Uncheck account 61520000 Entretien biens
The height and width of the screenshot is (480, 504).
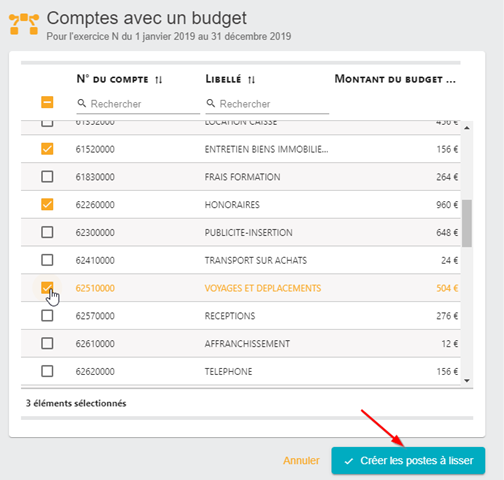47,149
